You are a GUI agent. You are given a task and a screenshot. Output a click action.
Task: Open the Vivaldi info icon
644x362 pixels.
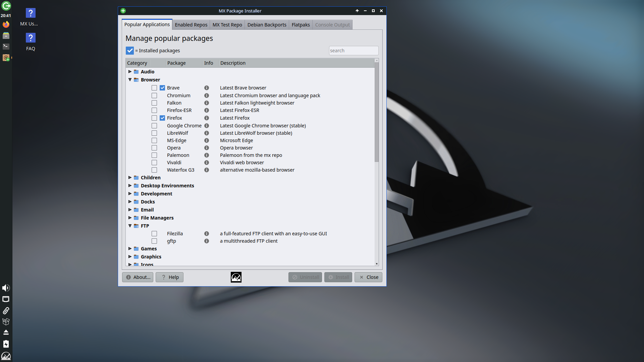tap(207, 163)
